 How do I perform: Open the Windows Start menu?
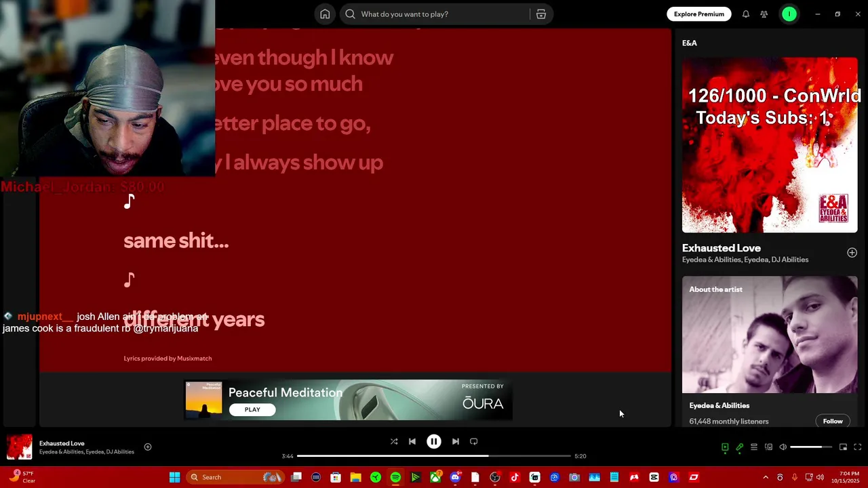click(x=174, y=477)
